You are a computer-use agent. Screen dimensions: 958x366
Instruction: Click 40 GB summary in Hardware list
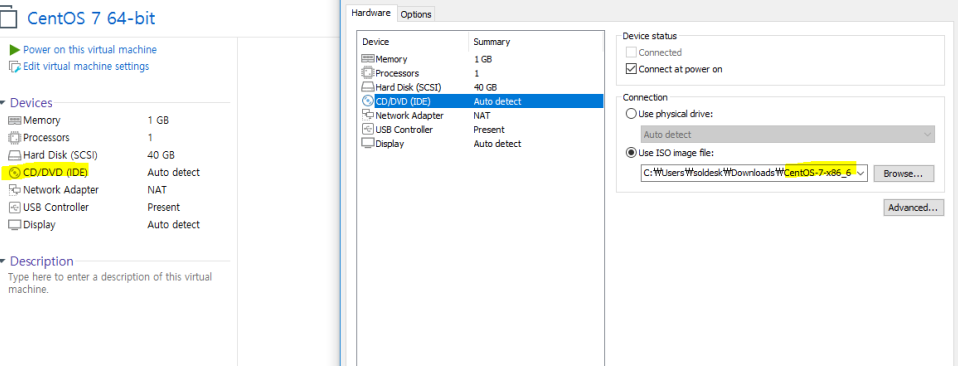coord(485,87)
